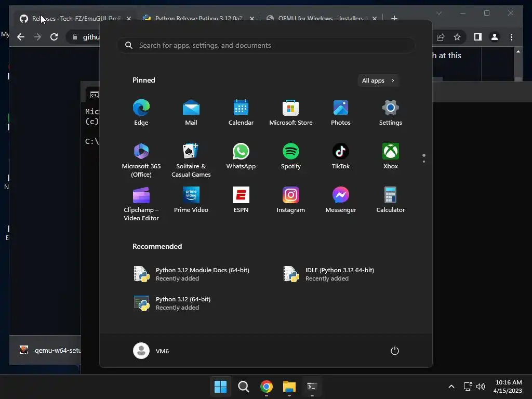The image size is (532, 399).
Task: Open the Calendar app
Action: click(x=241, y=112)
